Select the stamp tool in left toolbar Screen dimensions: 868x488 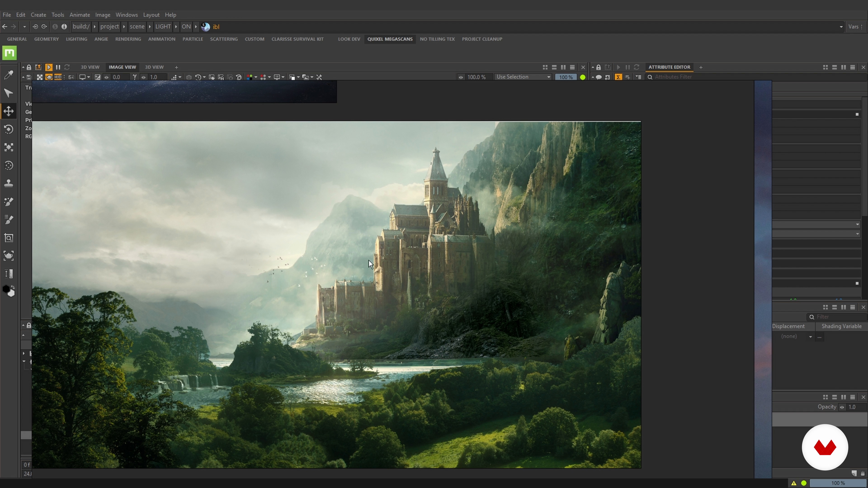(x=9, y=183)
